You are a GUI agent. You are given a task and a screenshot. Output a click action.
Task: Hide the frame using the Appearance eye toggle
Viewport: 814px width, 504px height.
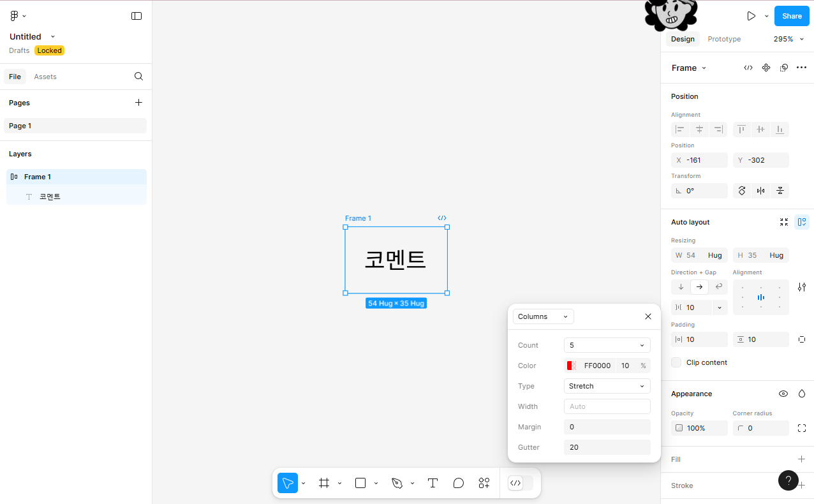(783, 394)
